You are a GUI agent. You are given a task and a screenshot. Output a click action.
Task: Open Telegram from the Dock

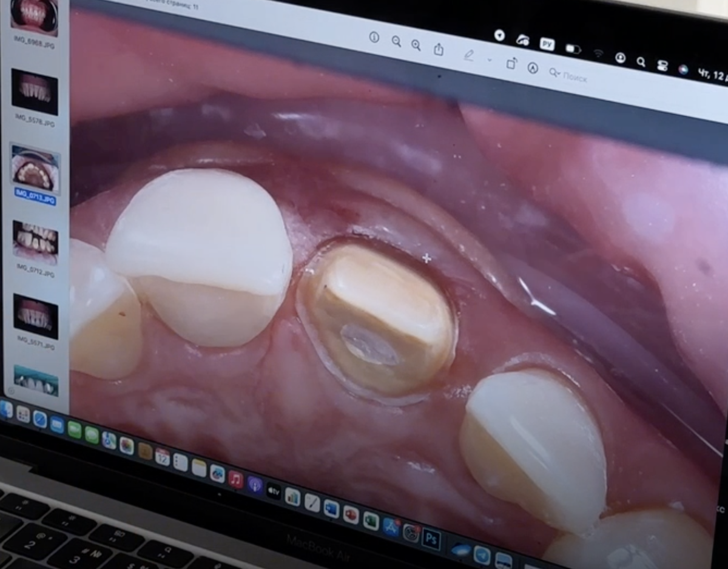click(x=482, y=555)
